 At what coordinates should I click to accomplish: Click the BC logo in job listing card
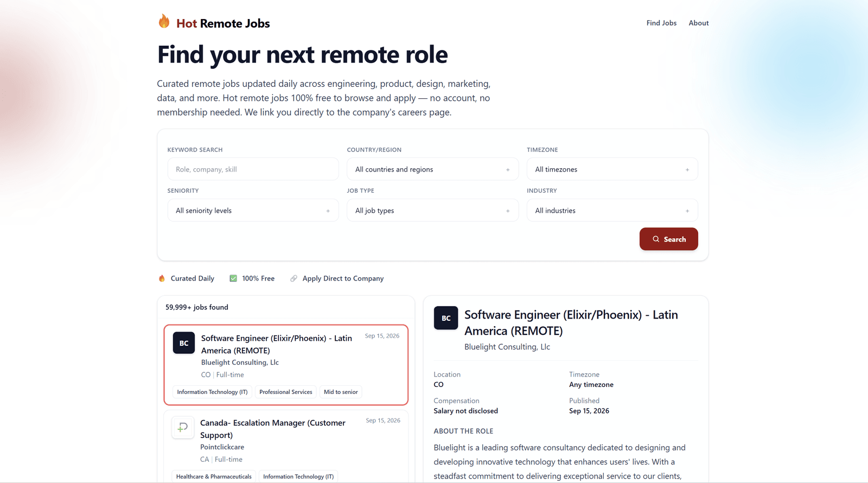click(x=184, y=343)
